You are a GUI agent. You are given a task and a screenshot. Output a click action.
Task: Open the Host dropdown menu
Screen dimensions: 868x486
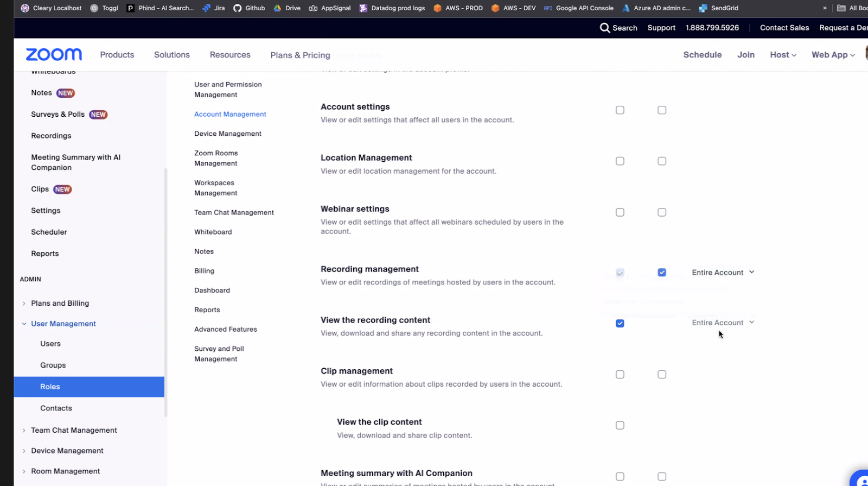[x=783, y=55]
